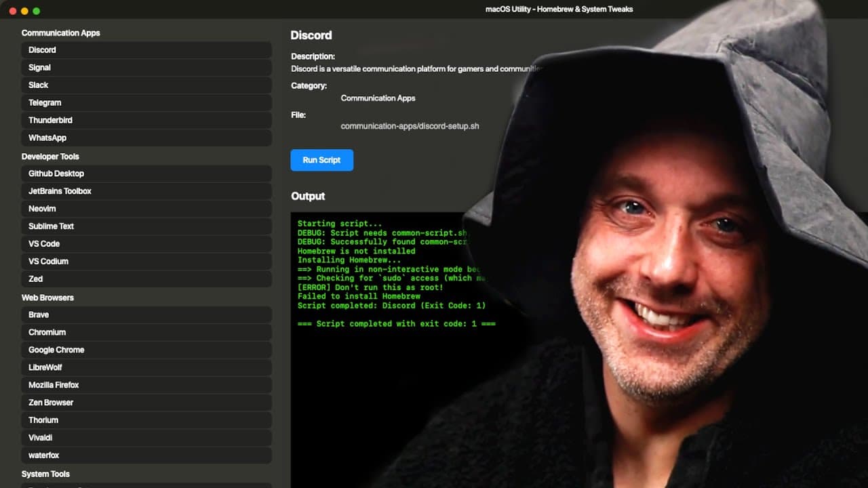This screenshot has height=488, width=868.
Task: Open the LibreWolf entry
Action: (146, 367)
